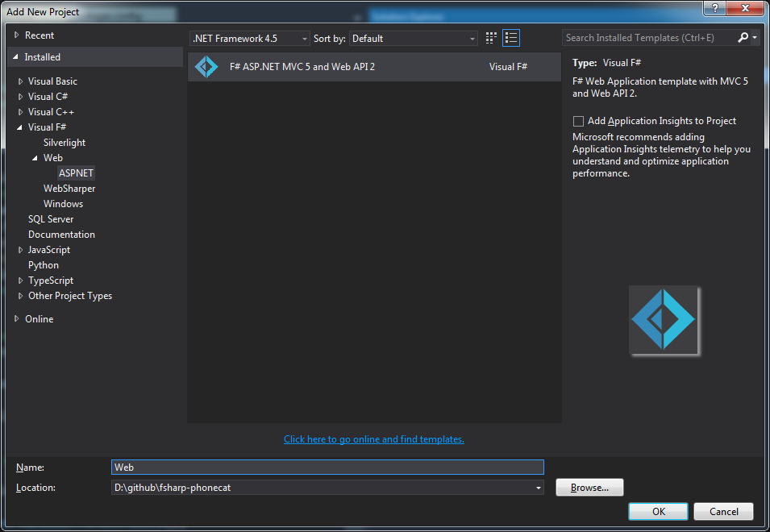770x532 pixels.
Task: Open the help button in title bar
Action: tap(715, 8)
